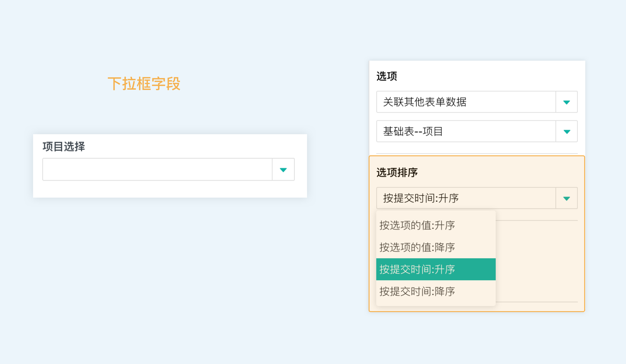Click the 选项排序 section heading

tap(397, 172)
